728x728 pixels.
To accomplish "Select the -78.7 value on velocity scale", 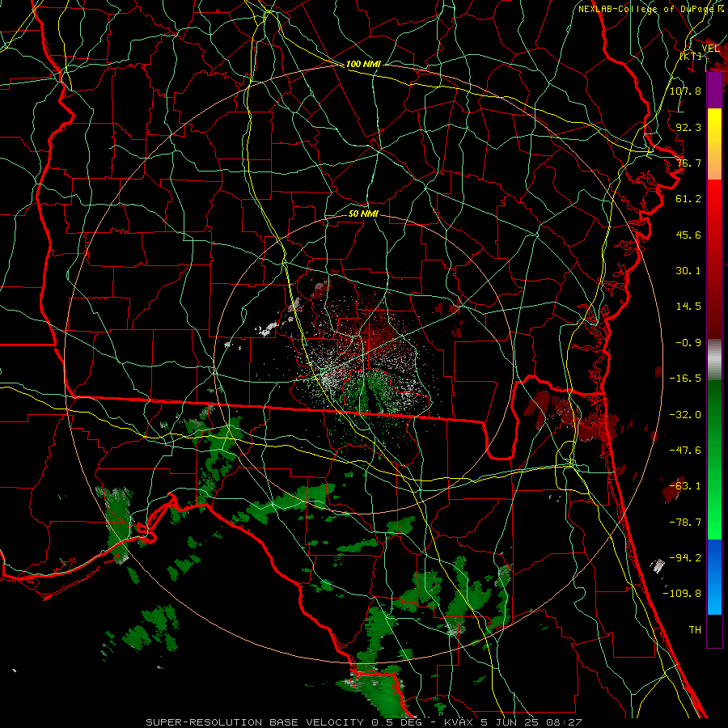I will [685, 523].
